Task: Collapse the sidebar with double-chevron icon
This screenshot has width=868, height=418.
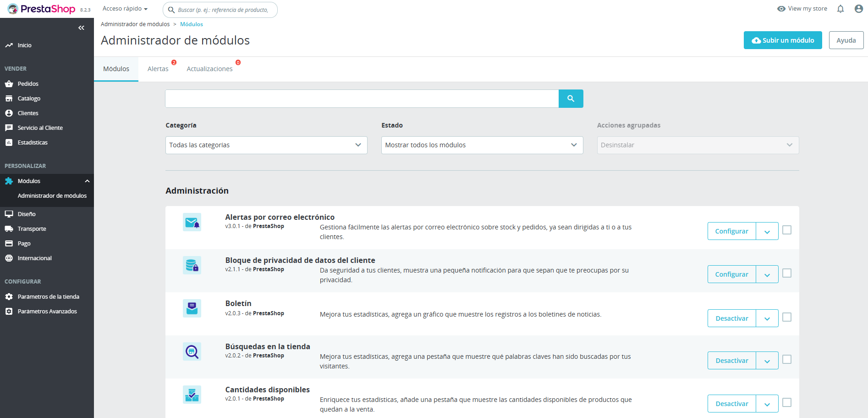Action: pos(81,28)
